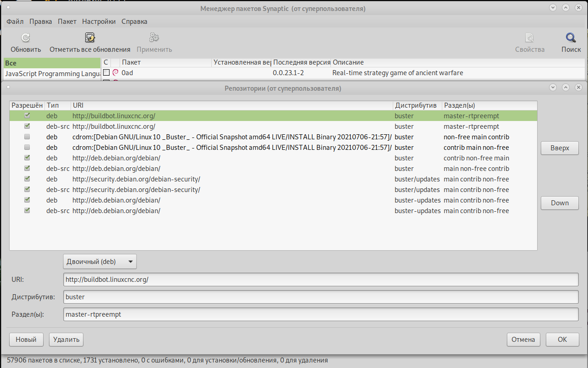Screen dimensions: 588x368
Task: Select the deb http://security.debian.org/debian-security/ URI
Action: (x=136, y=179)
